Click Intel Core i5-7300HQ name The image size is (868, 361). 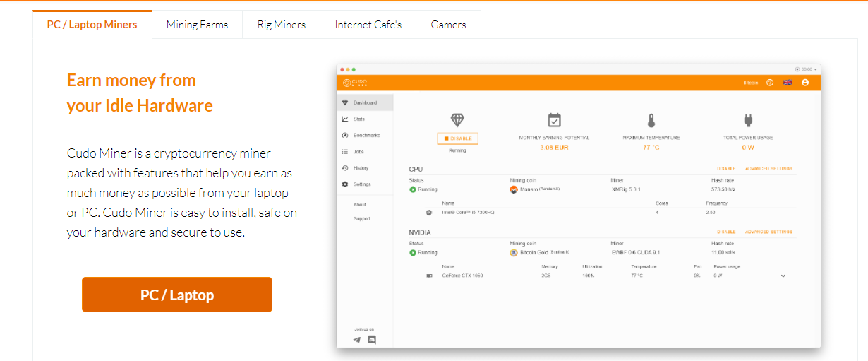[468, 212]
